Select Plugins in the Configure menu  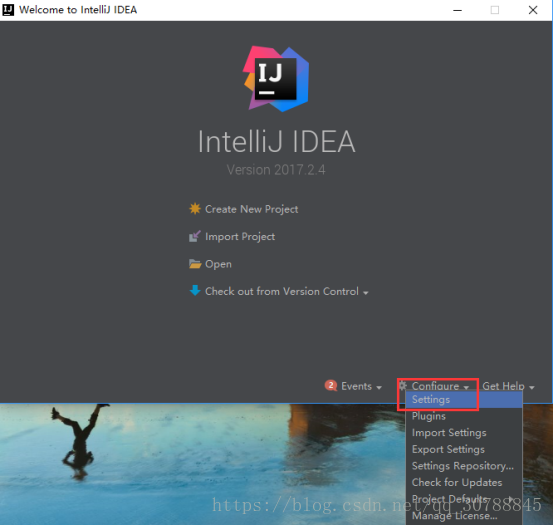[x=464, y=416]
